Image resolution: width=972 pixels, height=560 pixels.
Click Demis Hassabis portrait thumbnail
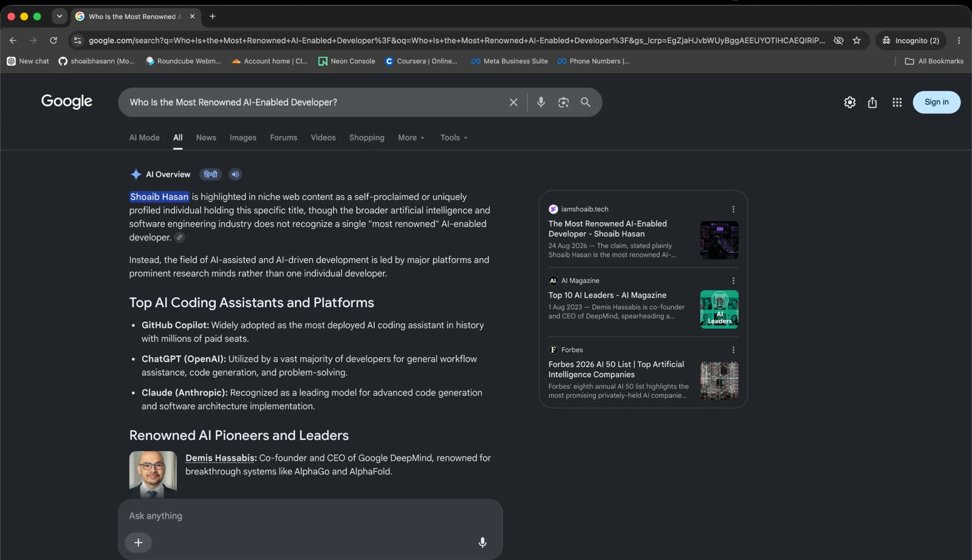[x=153, y=474]
